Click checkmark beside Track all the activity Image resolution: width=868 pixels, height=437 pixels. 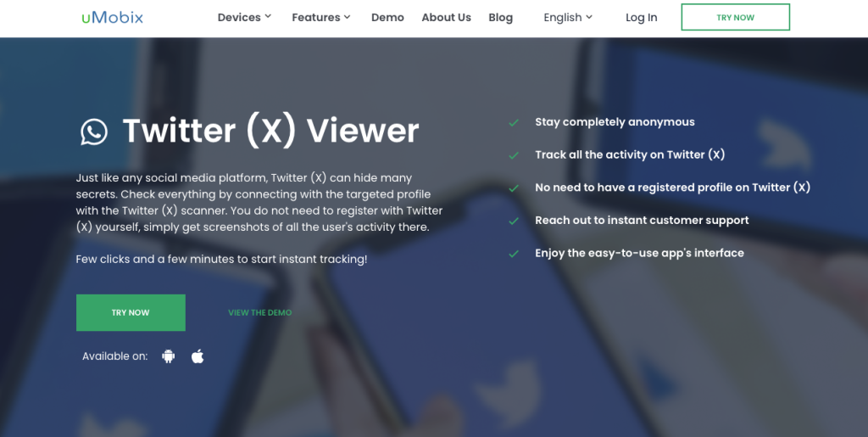pos(514,155)
